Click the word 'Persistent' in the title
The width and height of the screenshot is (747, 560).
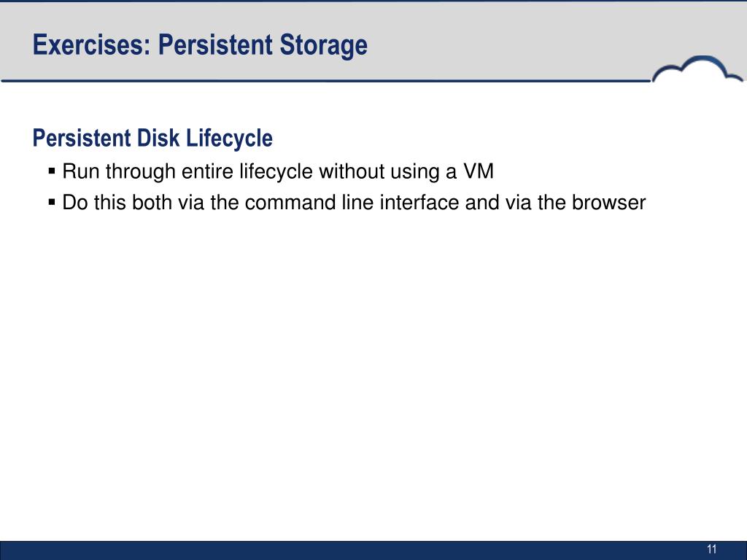215,44
